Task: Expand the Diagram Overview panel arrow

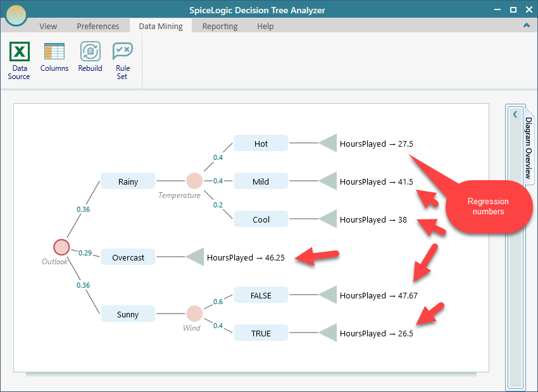Action: 515,114
